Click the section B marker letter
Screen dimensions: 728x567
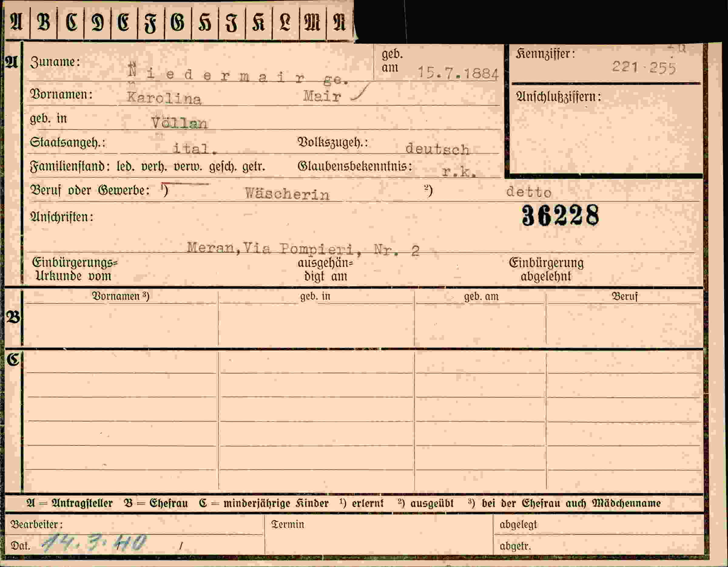click(13, 317)
